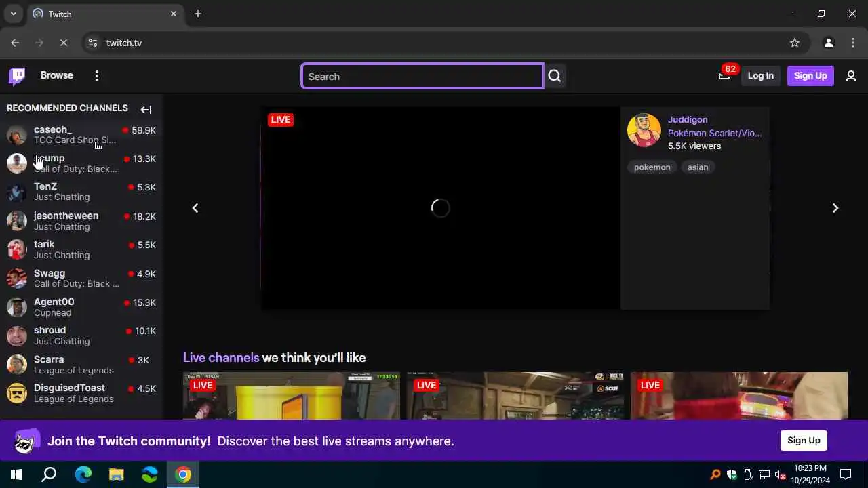The width and height of the screenshot is (868, 488).
Task: Open Scarra channel in sidebar
Action: [x=81, y=364]
